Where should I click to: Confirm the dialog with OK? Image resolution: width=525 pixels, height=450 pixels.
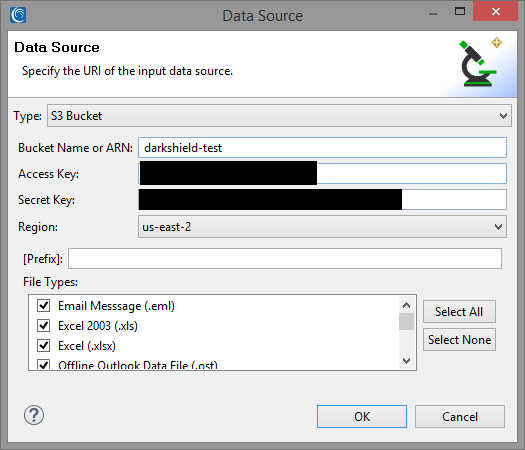click(362, 417)
